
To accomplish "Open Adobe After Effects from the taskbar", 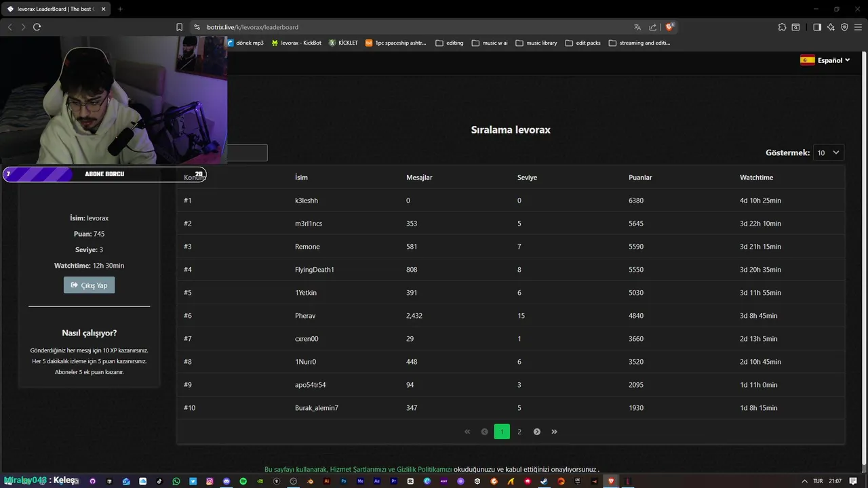I will [x=377, y=481].
